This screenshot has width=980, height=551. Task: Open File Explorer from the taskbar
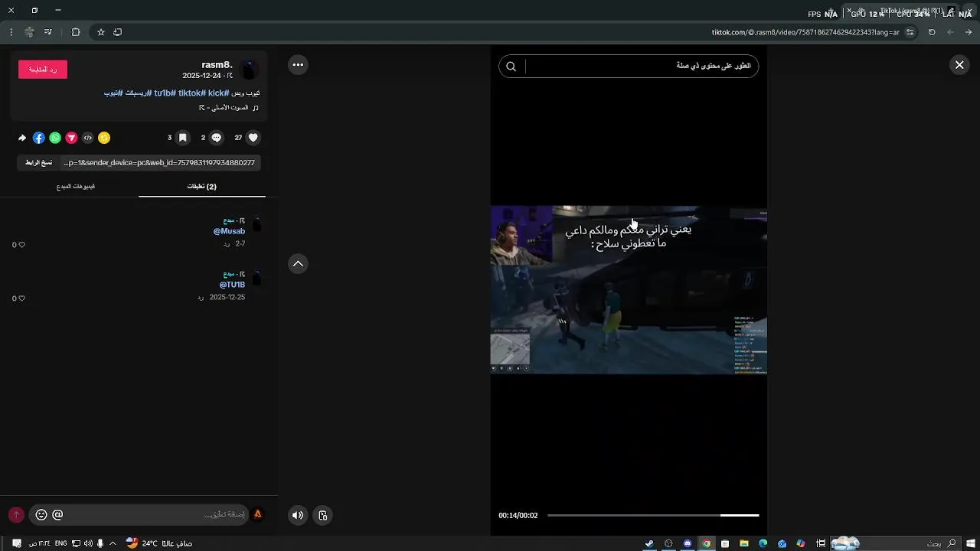[744, 543]
